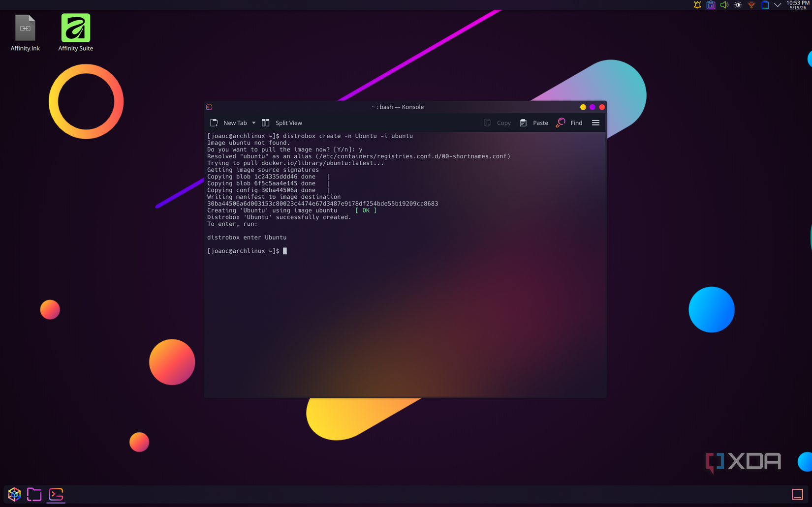Click the terminal prompt cursor line
This screenshot has width=812, height=507.
247,251
